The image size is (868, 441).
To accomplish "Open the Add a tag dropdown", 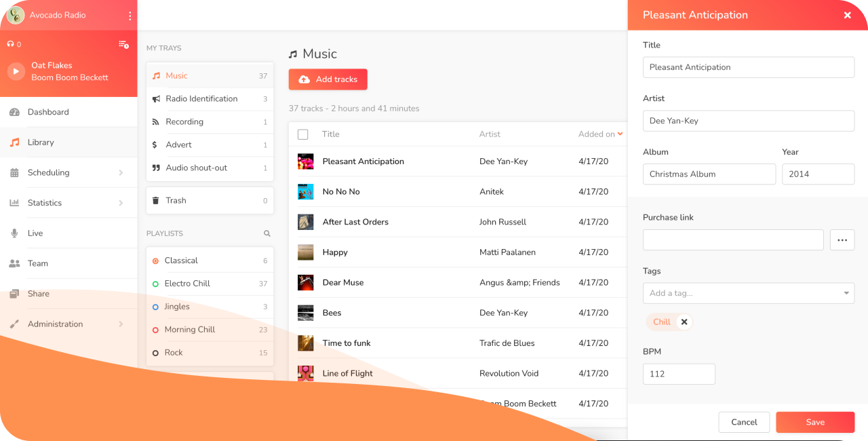I will click(748, 293).
